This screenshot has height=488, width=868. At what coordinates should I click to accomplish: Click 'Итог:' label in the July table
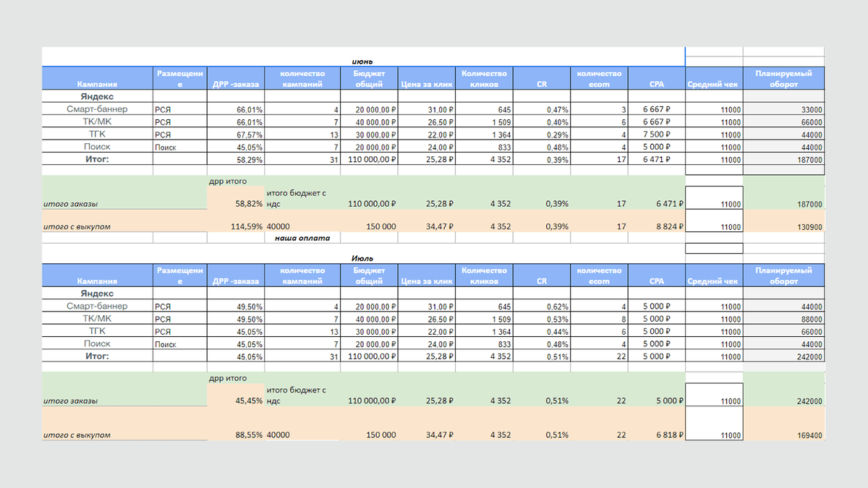[97, 356]
